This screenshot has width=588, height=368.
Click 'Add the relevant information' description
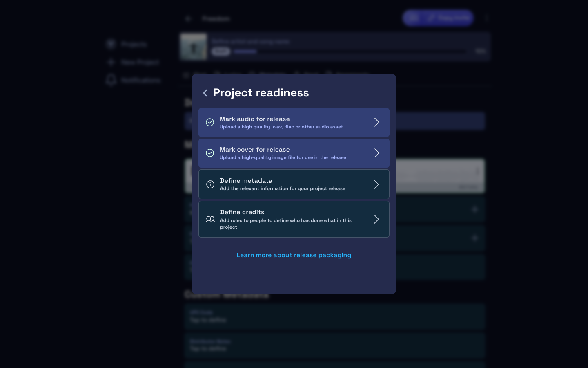tap(283, 188)
